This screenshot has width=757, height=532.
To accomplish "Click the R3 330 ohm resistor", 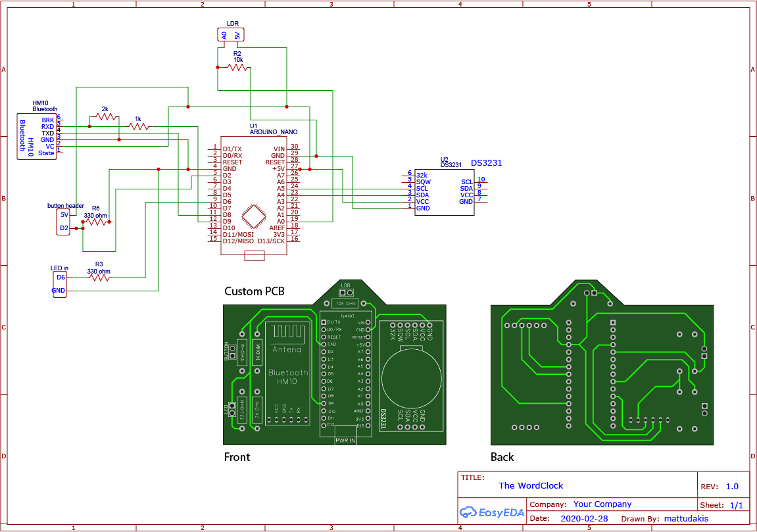I will [99, 278].
